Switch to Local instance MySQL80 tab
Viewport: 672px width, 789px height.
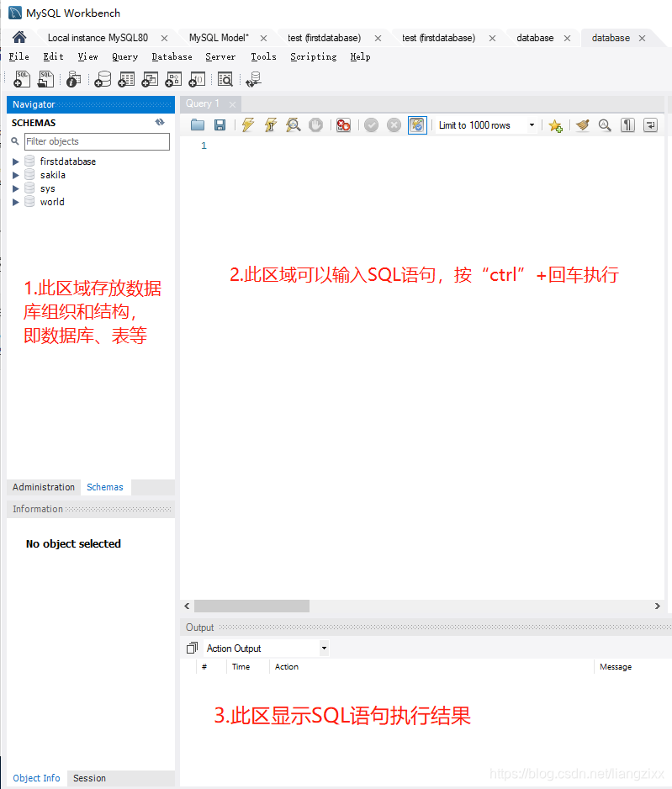[98, 38]
